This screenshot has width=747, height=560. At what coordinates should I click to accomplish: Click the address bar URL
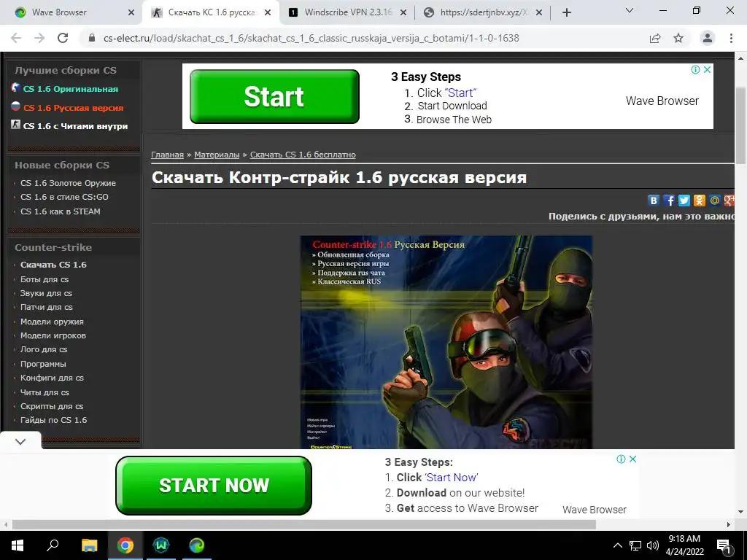click(x=311, y=38)
